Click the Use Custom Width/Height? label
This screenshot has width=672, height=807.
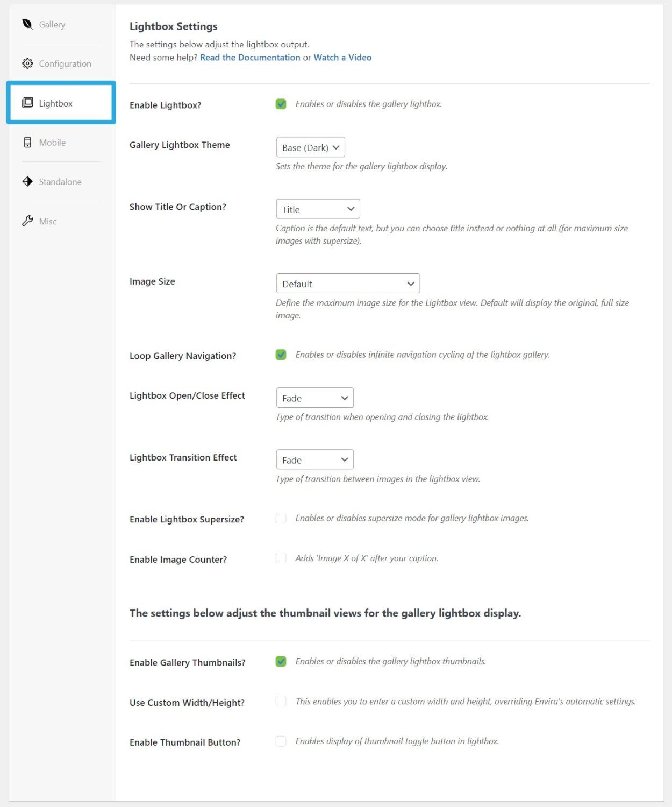(x=187, y=703)
